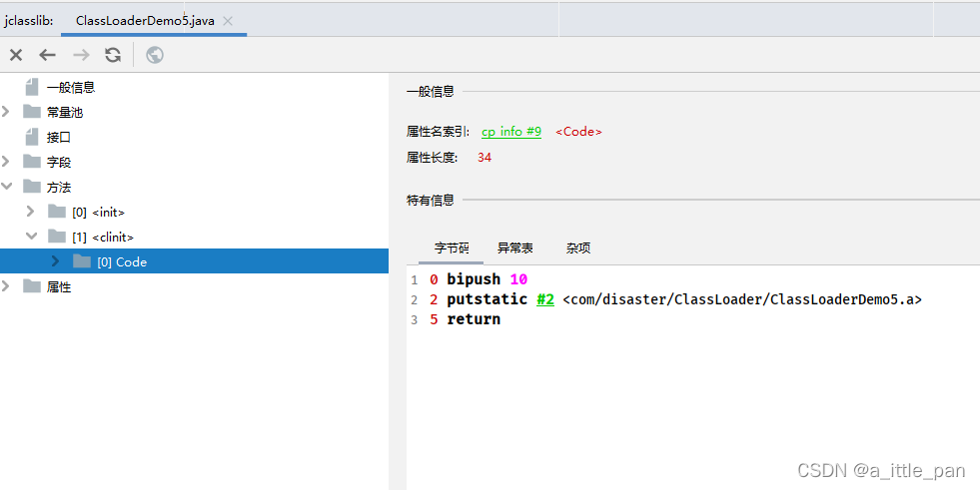Screen dimensions: 980x490
Task: Switch to the 杂项 tab
Action: coord(578,248)
